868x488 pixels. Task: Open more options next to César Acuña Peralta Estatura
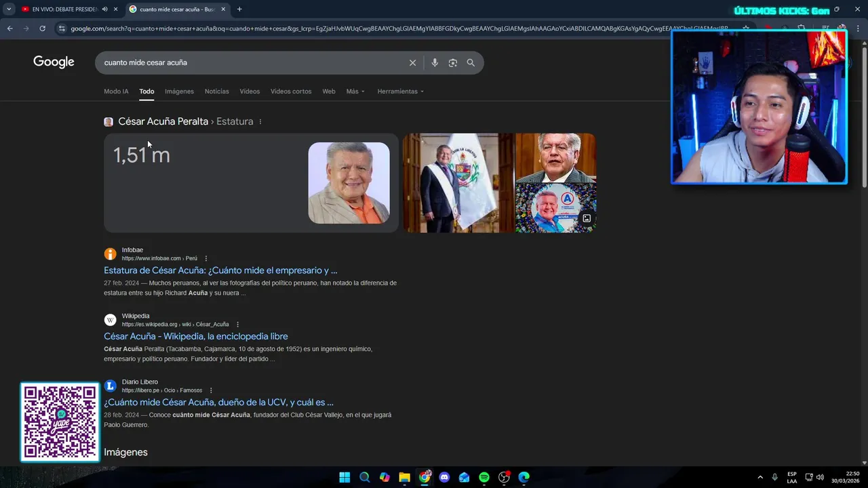pos(260,122)
